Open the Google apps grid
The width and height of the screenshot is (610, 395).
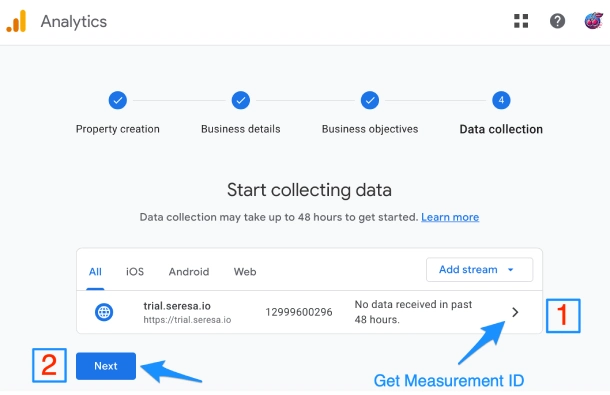coord(521,21)
